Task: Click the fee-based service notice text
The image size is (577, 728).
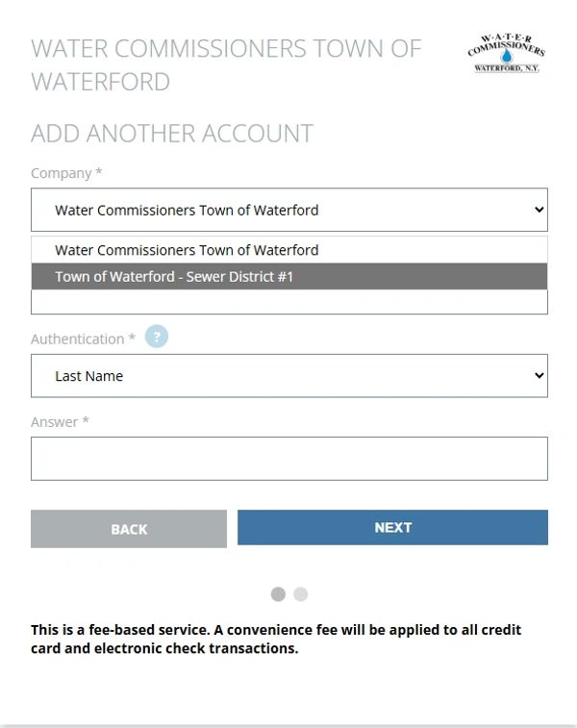Action: pos(276,639)
